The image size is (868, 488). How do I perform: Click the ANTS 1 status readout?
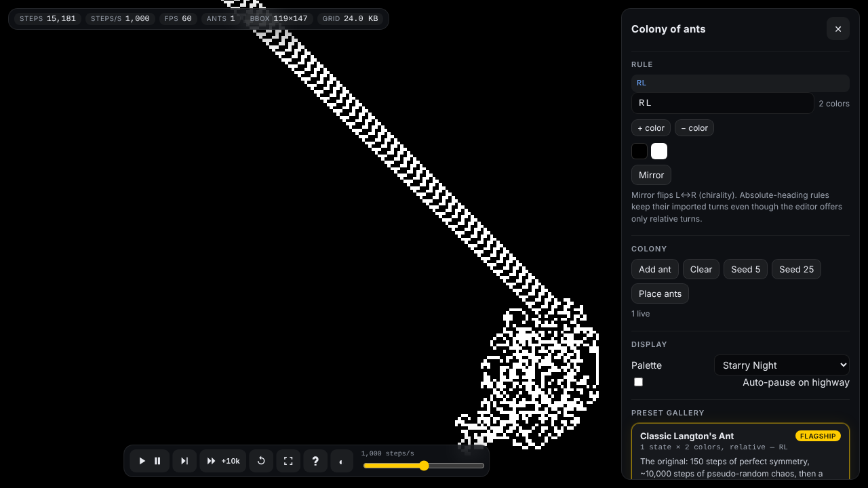click(220, 19)
